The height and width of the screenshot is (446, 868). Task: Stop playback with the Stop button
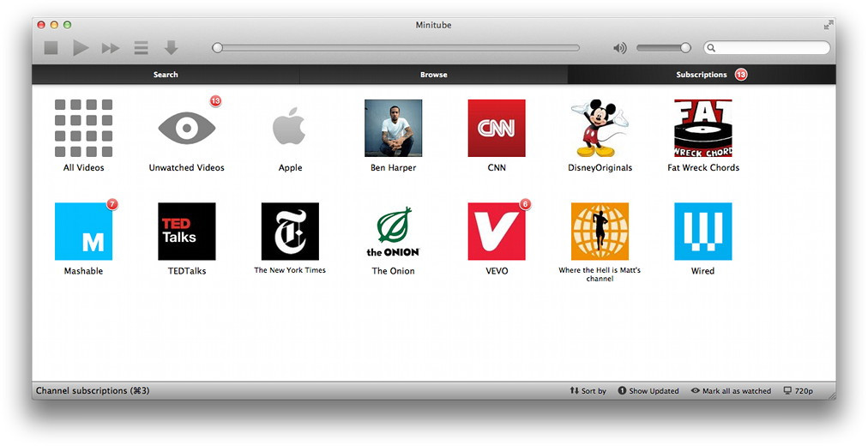coord(51,48)
